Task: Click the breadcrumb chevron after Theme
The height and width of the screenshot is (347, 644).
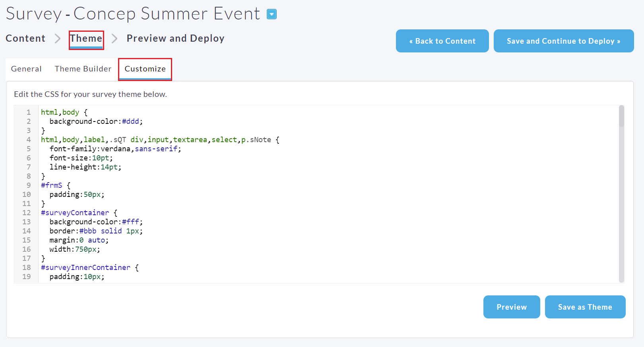Action: 114,39
